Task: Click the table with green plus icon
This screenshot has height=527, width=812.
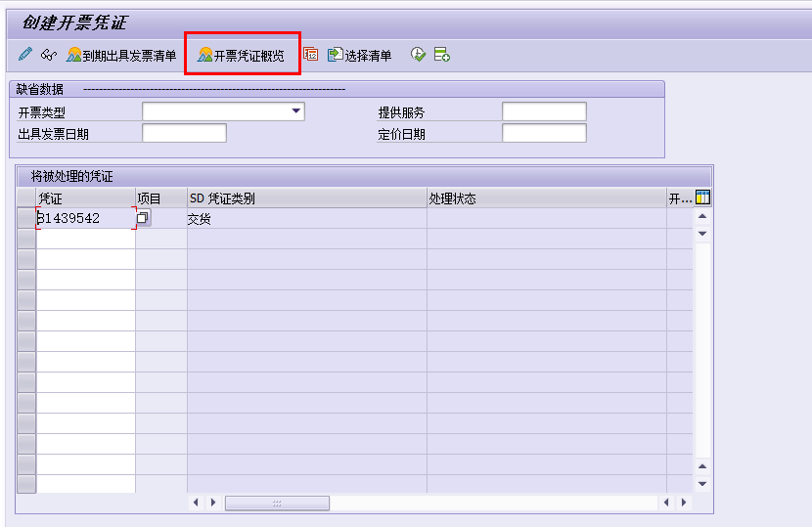Action: point(442,54)
